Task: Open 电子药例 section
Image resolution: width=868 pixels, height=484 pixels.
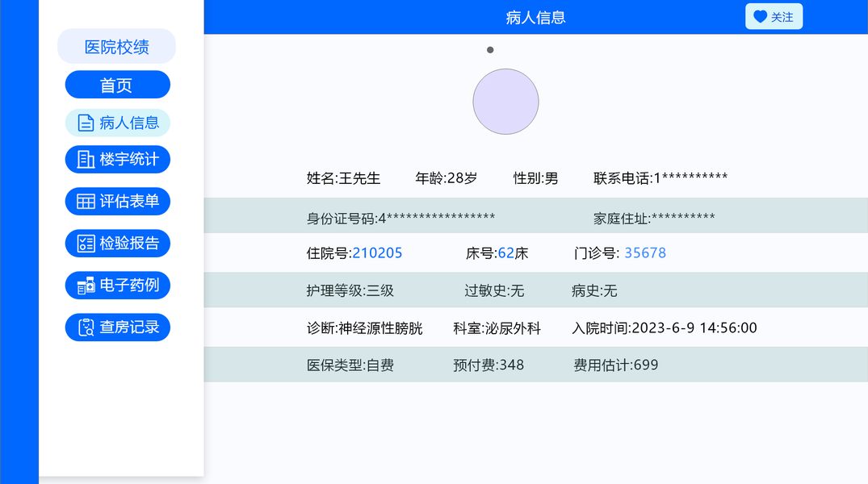Action: (x=117, y=286)
